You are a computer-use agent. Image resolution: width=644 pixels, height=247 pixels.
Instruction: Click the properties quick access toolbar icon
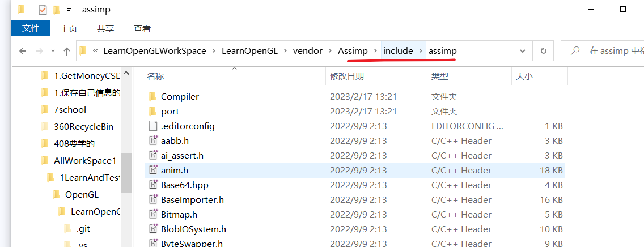pyautogui.click(x=43, y=10)
